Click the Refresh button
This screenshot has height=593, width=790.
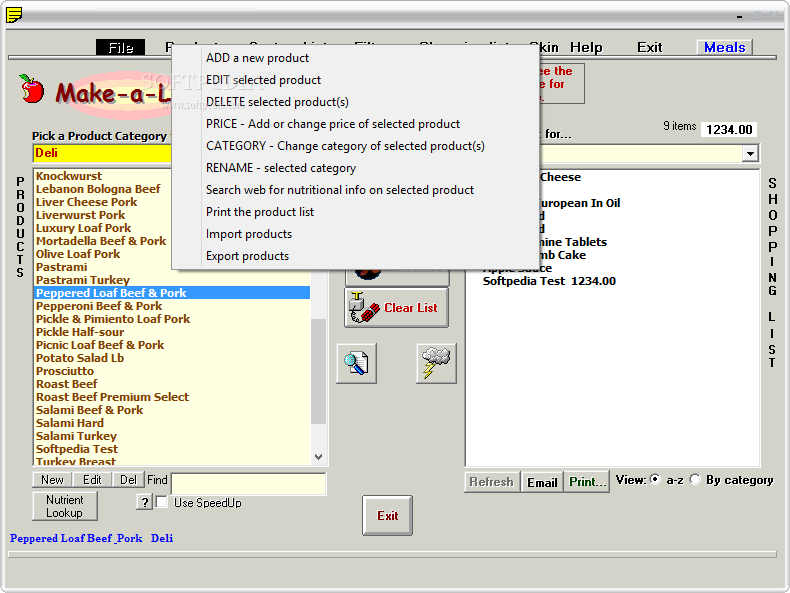[491, 482]
